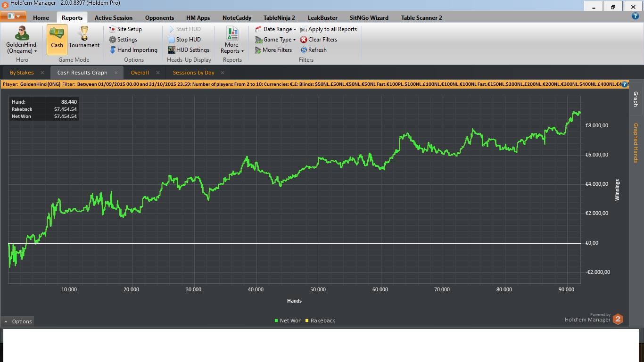
Task: Toggle the Net Won legend series
Action: click(288, 321)
